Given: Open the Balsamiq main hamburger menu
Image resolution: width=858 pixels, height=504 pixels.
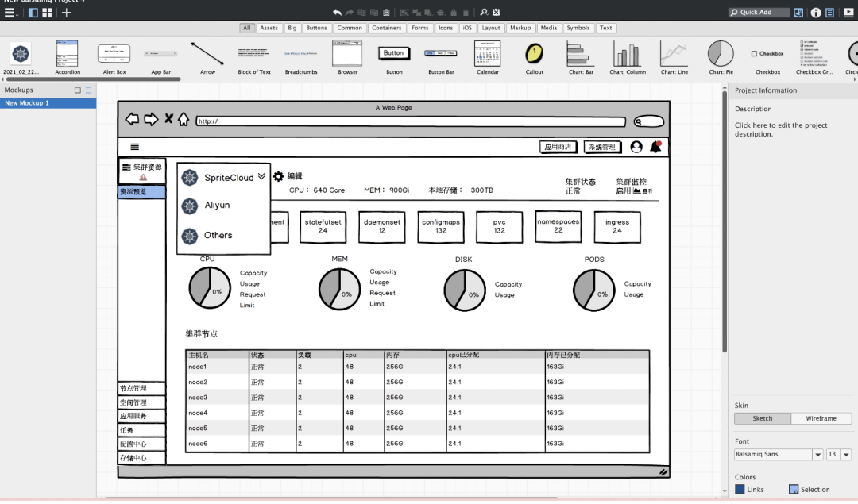Looking at the screenshot, I should click(x=10, y=13).
